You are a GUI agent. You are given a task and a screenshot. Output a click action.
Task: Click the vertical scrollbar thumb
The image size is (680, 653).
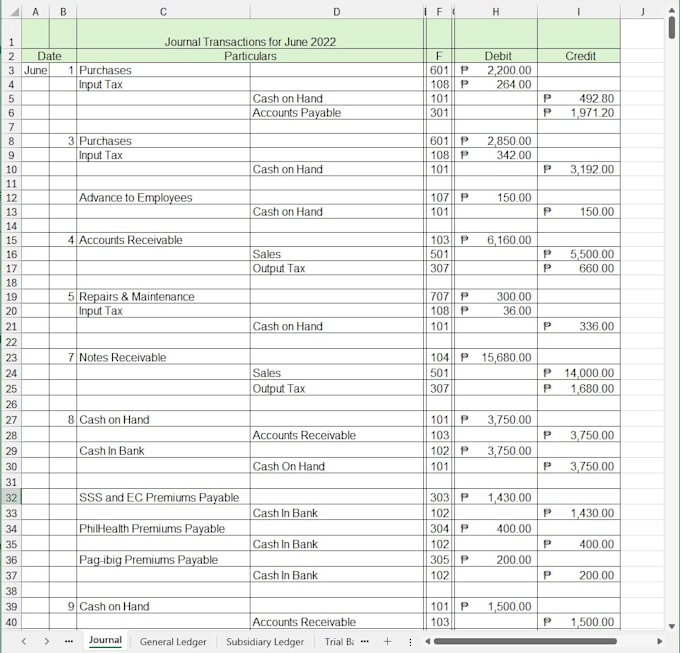672,27
